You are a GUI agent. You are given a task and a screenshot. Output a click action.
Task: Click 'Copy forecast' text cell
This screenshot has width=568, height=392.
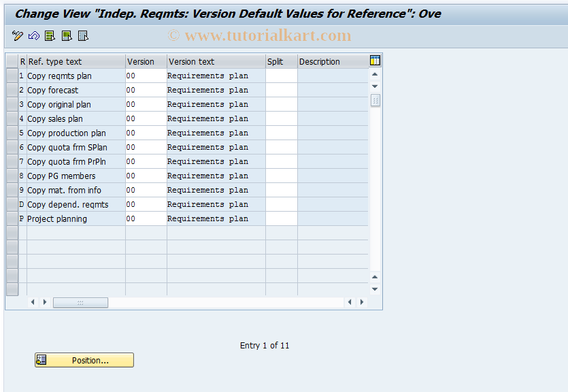[76, 90]
